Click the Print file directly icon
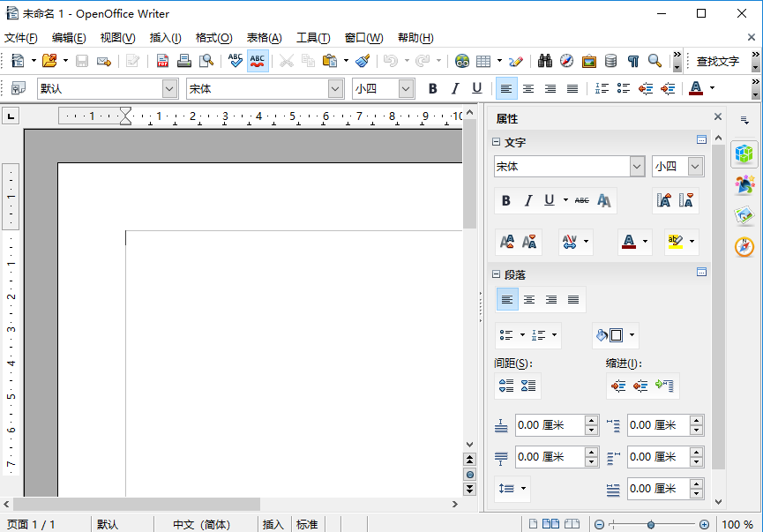 184,61
